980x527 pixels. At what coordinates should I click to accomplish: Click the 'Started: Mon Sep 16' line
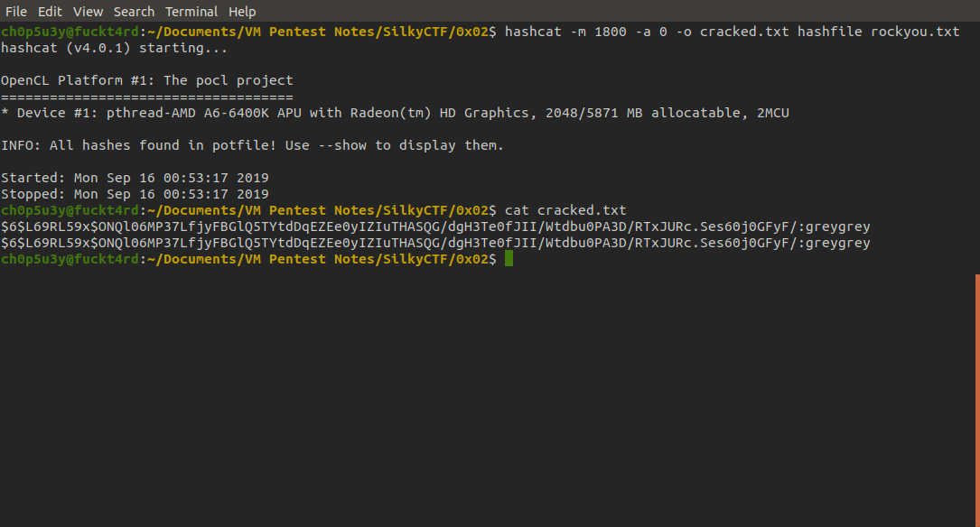tap(135, 178)
